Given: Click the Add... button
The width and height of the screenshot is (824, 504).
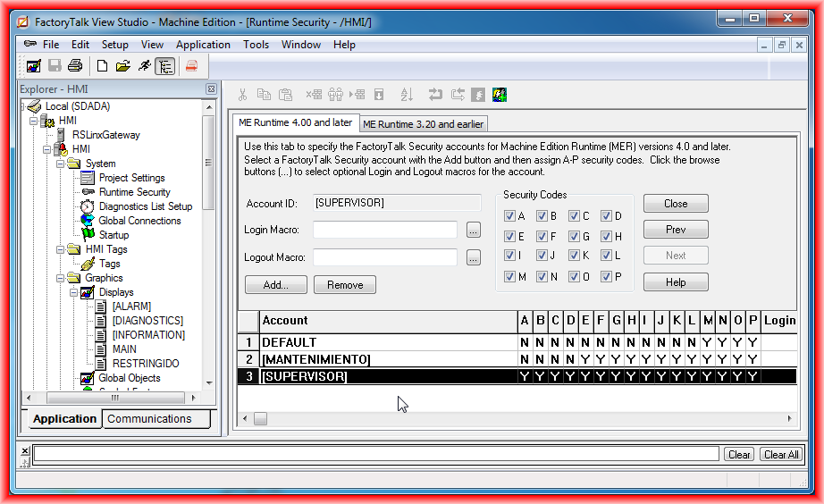Looking at the screenshot, I should point(275,285).
